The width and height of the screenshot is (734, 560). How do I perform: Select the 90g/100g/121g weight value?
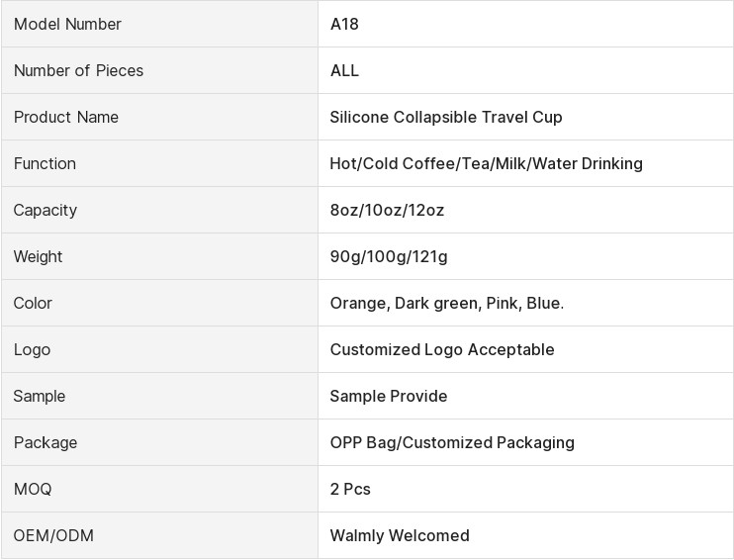tap(389, 256)
